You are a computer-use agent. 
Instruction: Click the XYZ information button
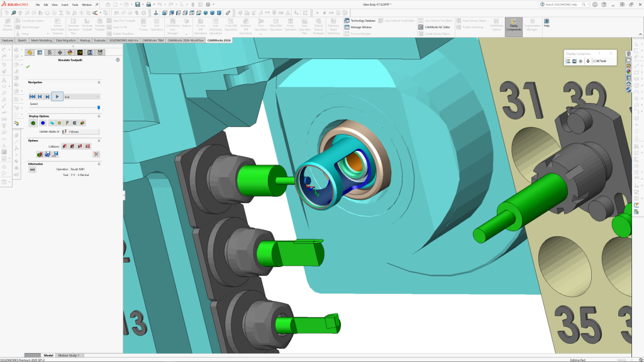tap(33, 170)
